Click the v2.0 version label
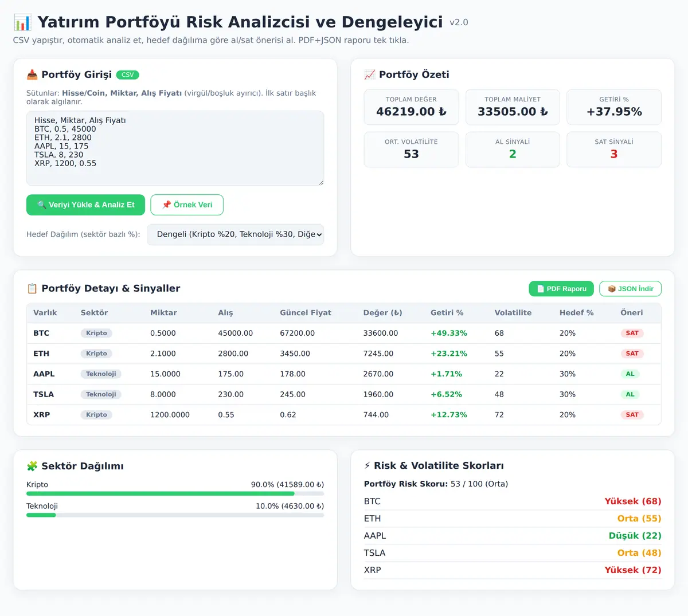Image resolution: width=688 pixels, height=616 pixels. click(x=459, y=22)
